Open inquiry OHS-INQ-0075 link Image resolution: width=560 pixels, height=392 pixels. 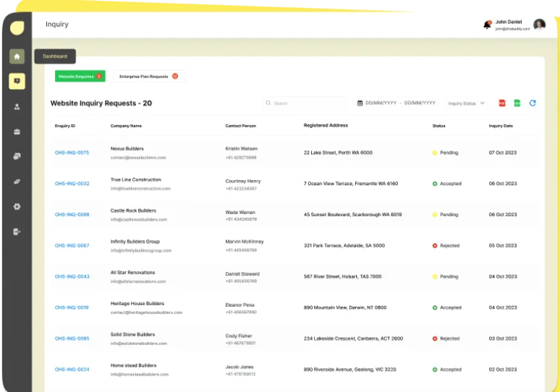(72, 153)
